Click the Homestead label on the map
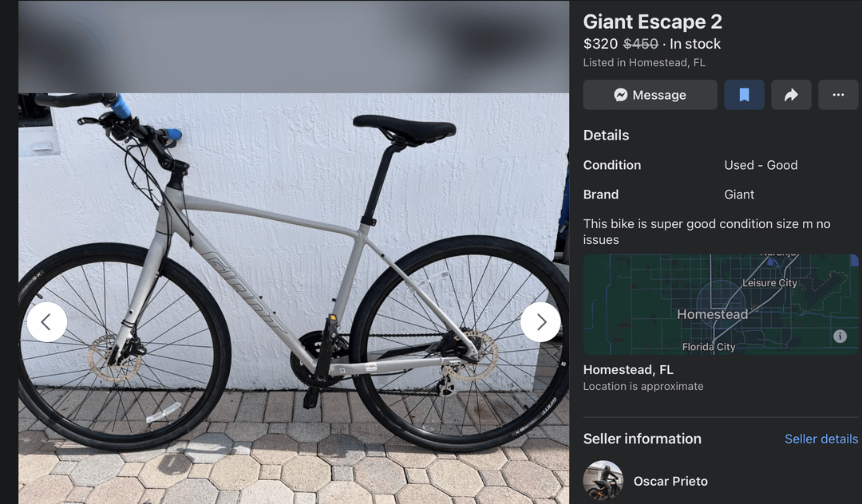Screen dimensions: 862x504 pyautogui.click(x=712, y=314)
